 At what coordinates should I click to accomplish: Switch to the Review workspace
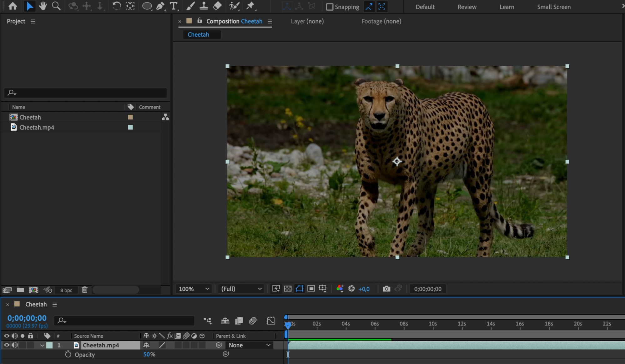point(467,7)
